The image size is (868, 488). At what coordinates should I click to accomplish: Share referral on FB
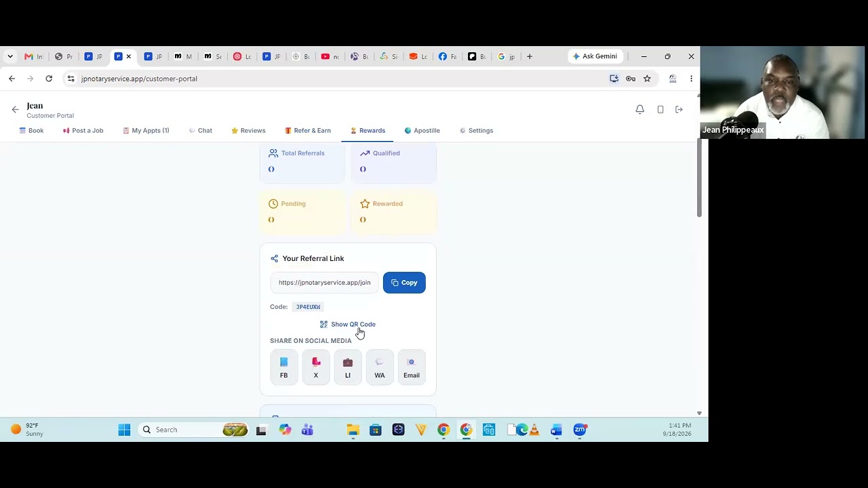point(284,367)
